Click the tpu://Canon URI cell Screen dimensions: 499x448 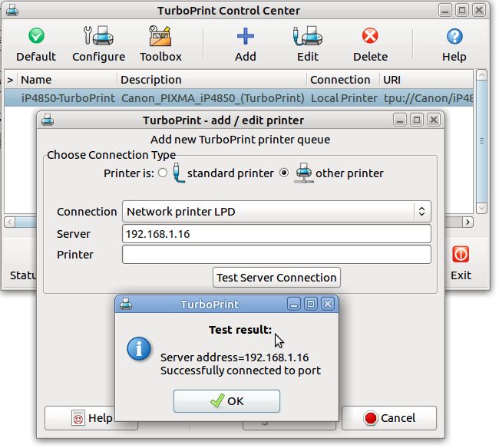[428, 98]
